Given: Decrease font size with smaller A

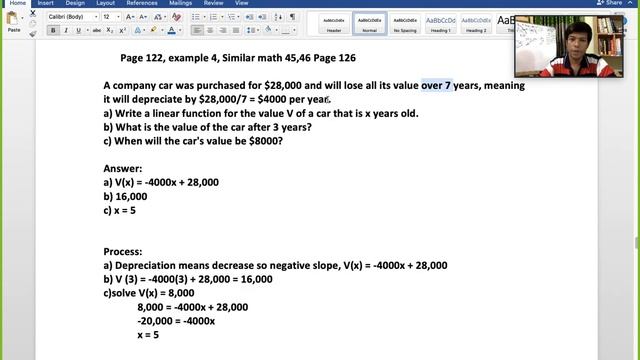Looking at the screenshot, I should (x=143, y=17).
